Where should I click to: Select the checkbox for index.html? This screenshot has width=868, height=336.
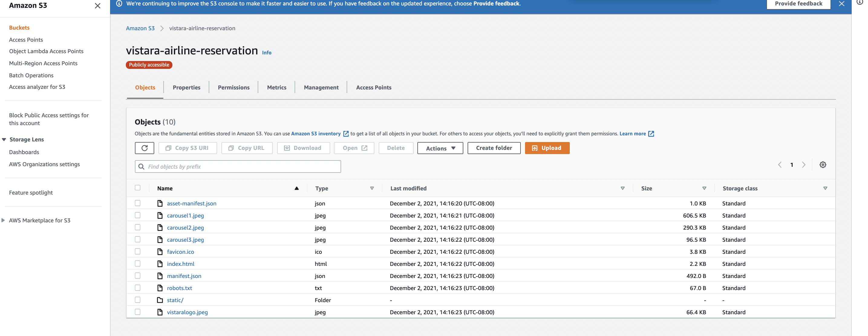coord(138,263)
